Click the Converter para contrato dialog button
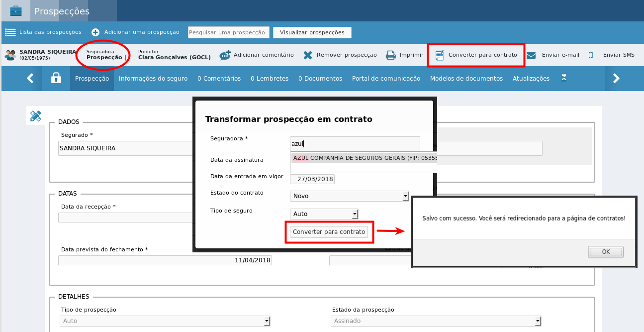Viewport: 644px width, 332px height. click(x=329, y=232)
